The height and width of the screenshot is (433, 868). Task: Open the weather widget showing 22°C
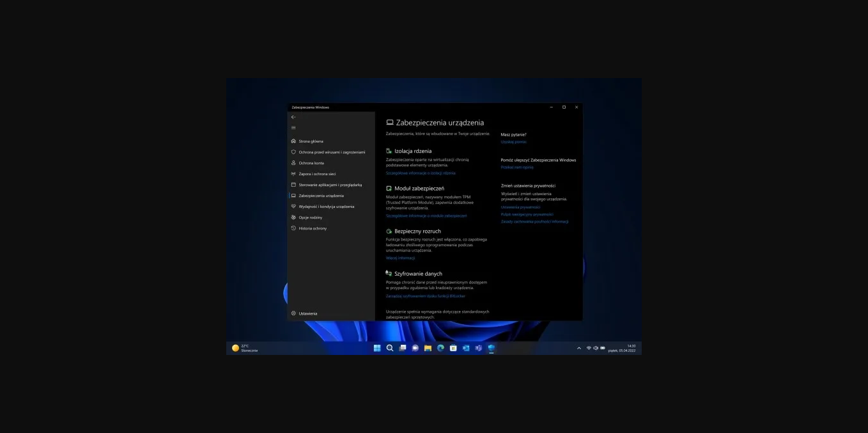245,348
